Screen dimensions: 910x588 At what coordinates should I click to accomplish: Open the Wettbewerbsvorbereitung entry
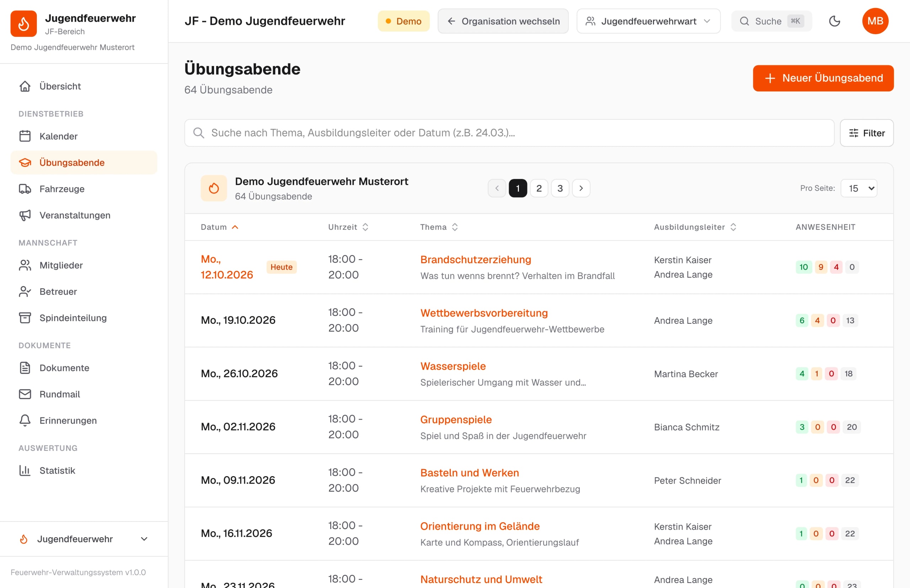tap(484, 313)
